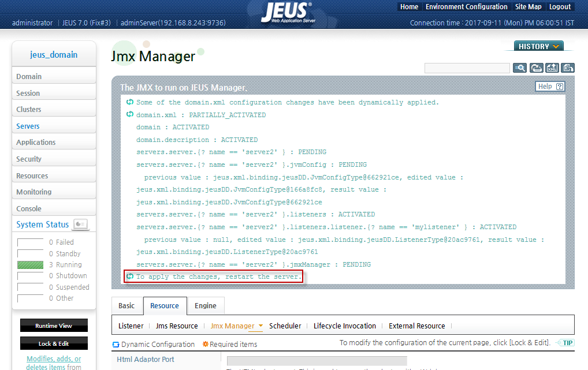This screenshot has height=370, width=588.
Task: Open the Jms Resource sub-tab
Action: pyautogui.click(x=177, y=326)
